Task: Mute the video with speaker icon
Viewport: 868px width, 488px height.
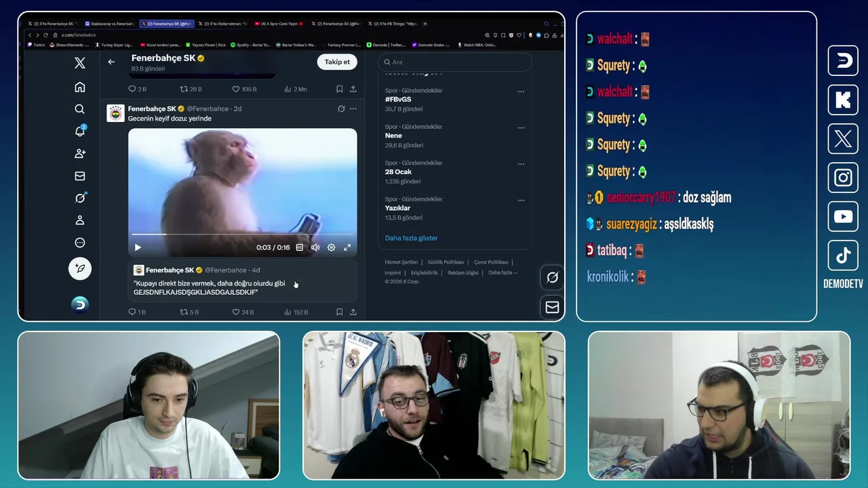Action: pos(315,247)
